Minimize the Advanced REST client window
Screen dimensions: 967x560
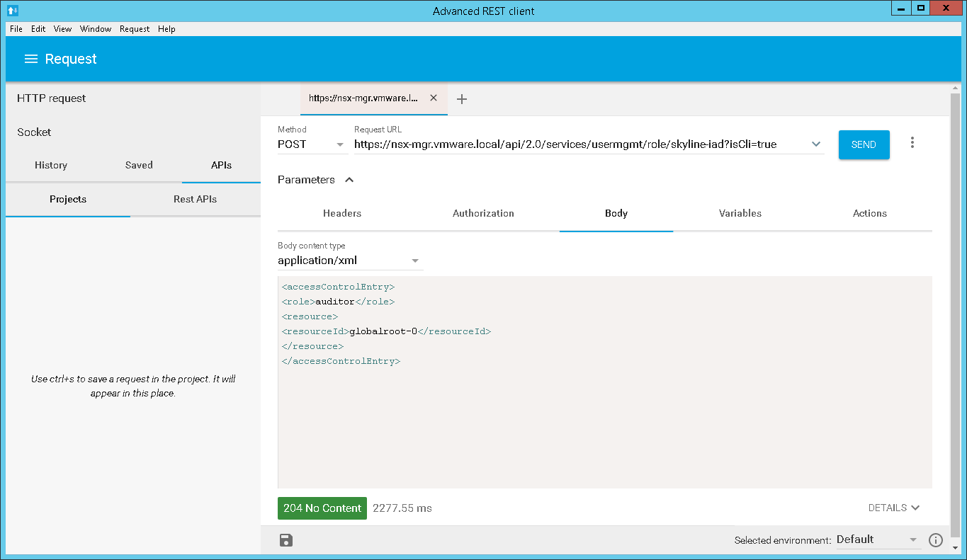(900, 8)
